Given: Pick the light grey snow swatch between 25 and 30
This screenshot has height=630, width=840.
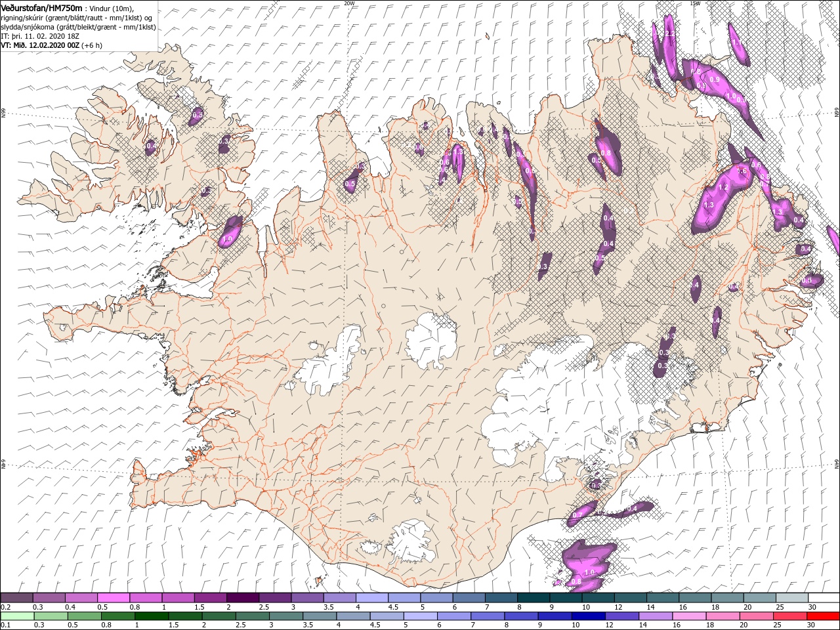Looking at the screenshot, I should tap(791, 598).
